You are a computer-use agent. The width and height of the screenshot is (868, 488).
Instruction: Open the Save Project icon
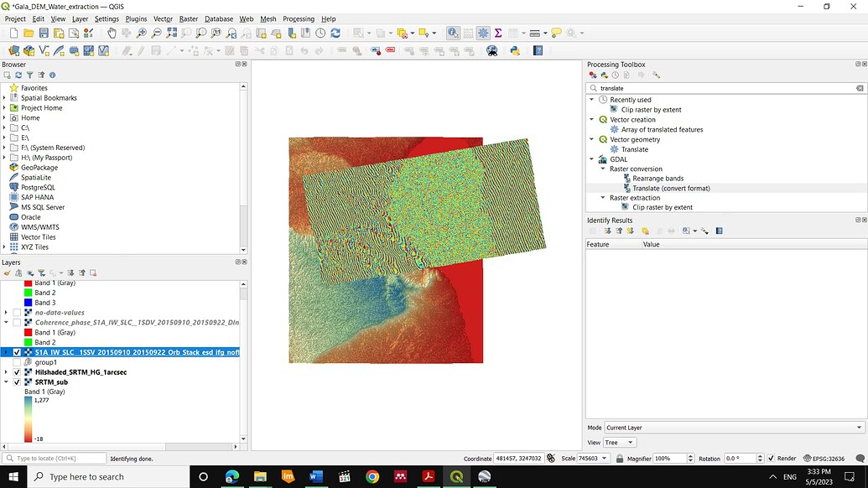pos(43,33)
